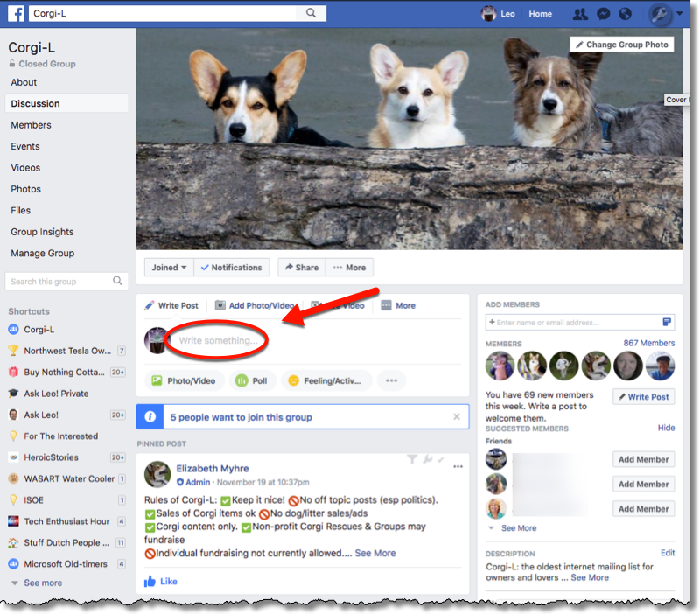Screen dimensions: 700x614
Task: Open Northwest Tesla Owners shortcut
Action: pos(67,351)
